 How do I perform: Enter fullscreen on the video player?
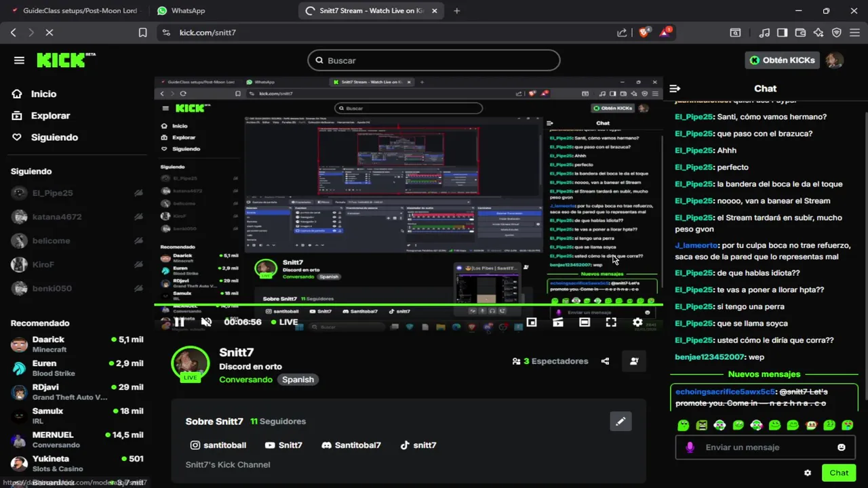(611, 323)
